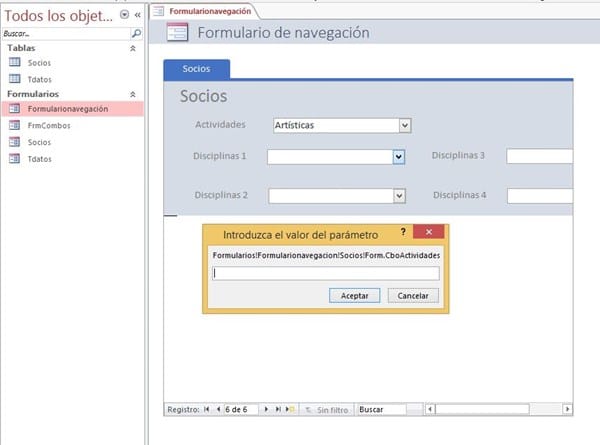Image resolution: width=600 pixels, height=445 pixels.
Task: Select Formularionavegación in Formularios list
Action: pyautogui.click(x=73, y=109)
